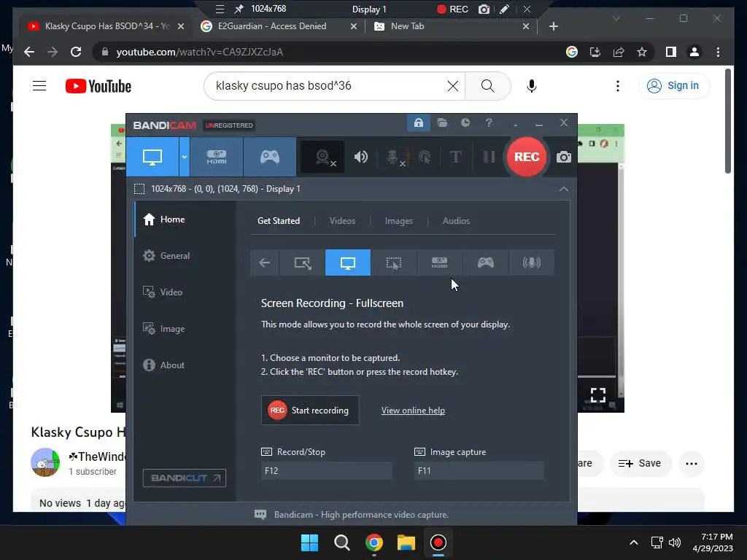Open Image settings in Bandicam sidebar
This screenshot has height=560, width=747.
tap(185, 329)
